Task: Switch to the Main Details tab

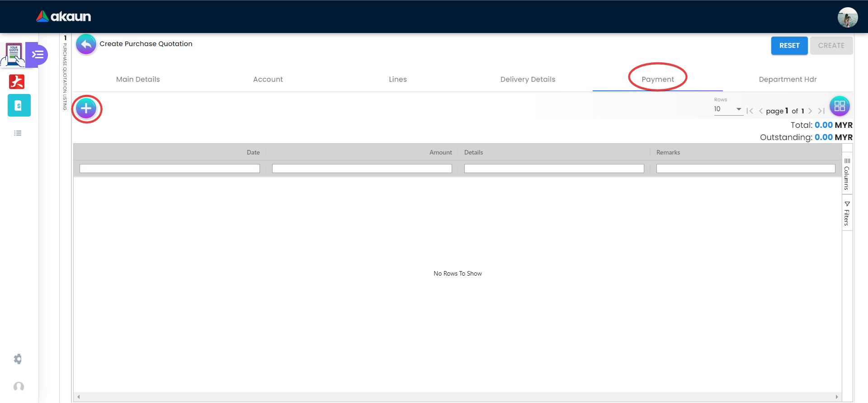Action: tap(138, 80)
